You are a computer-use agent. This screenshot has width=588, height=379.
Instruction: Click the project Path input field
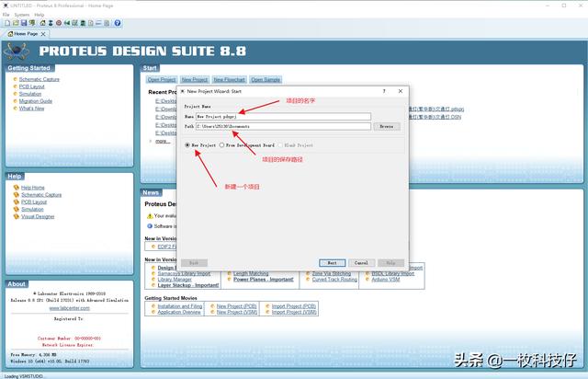(x=283, y=126)
